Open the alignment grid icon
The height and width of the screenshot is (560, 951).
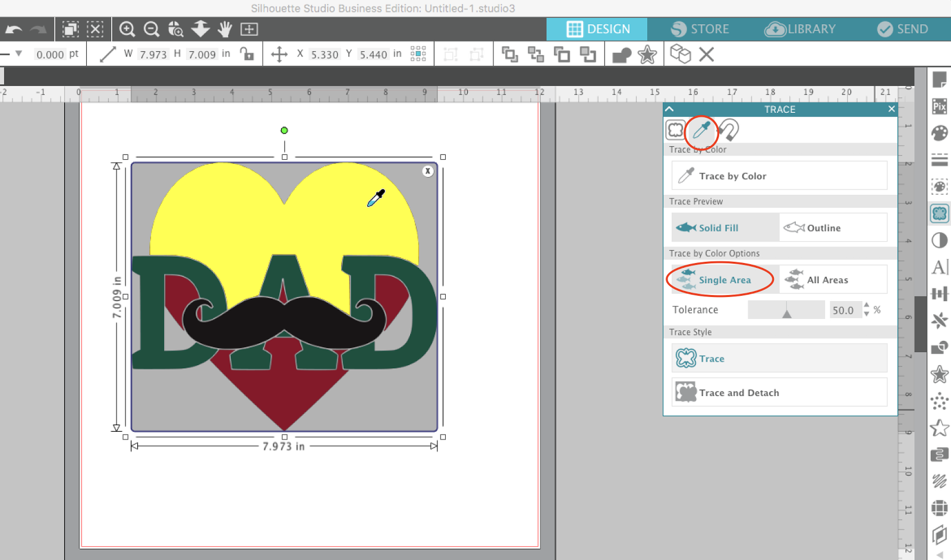tap(418, 54)
